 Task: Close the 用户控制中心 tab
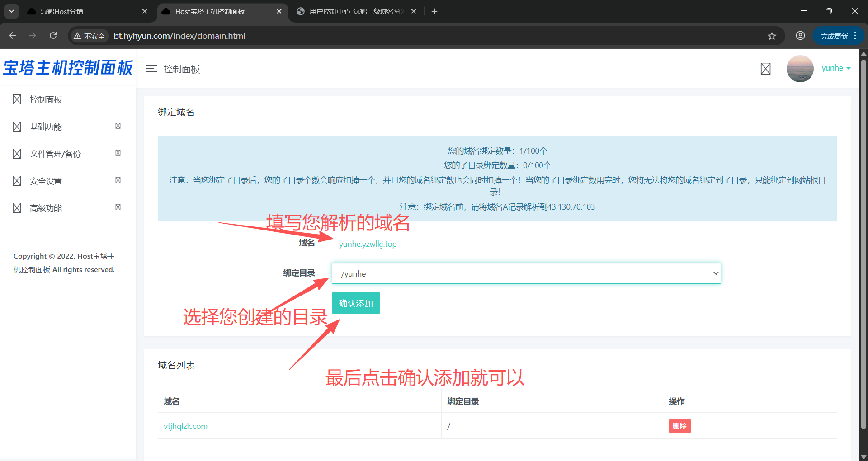click(x=414, y=11)
